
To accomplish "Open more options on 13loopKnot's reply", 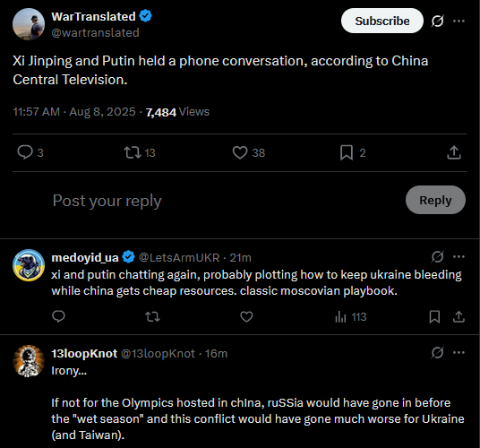I will click(x=459, y=352).
